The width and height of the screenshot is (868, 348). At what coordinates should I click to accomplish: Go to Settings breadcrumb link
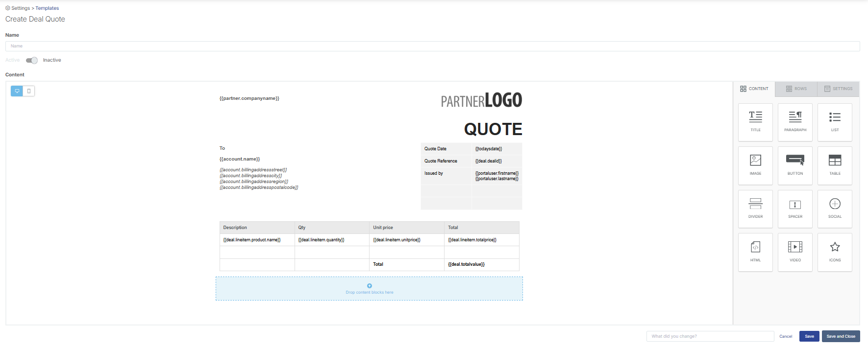click(x=21, y=8)
